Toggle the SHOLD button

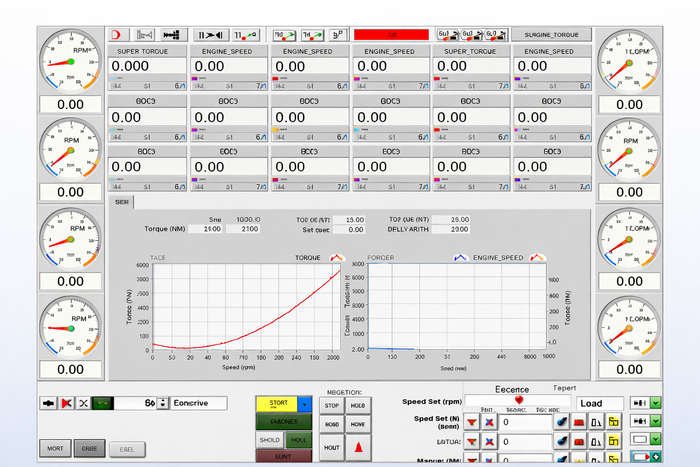pos(270,439)
